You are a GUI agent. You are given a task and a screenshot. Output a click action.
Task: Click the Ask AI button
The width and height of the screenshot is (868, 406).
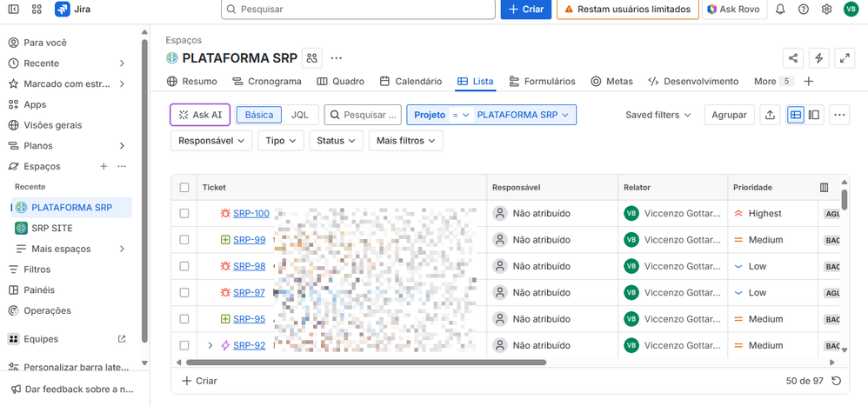tap(200, 115)
